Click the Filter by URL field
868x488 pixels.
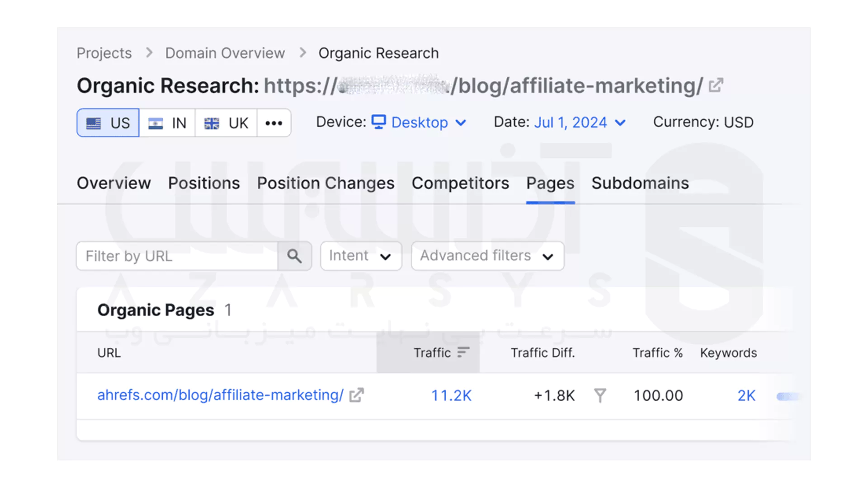coord(177,256)
